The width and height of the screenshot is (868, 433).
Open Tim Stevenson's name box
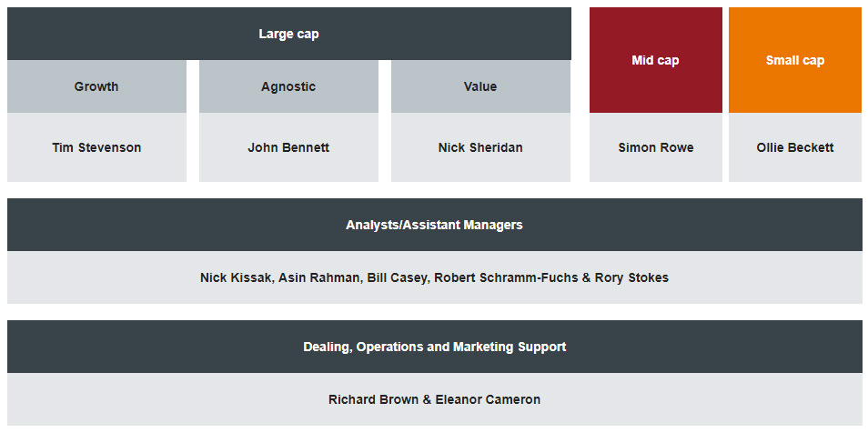click(96, 147)
